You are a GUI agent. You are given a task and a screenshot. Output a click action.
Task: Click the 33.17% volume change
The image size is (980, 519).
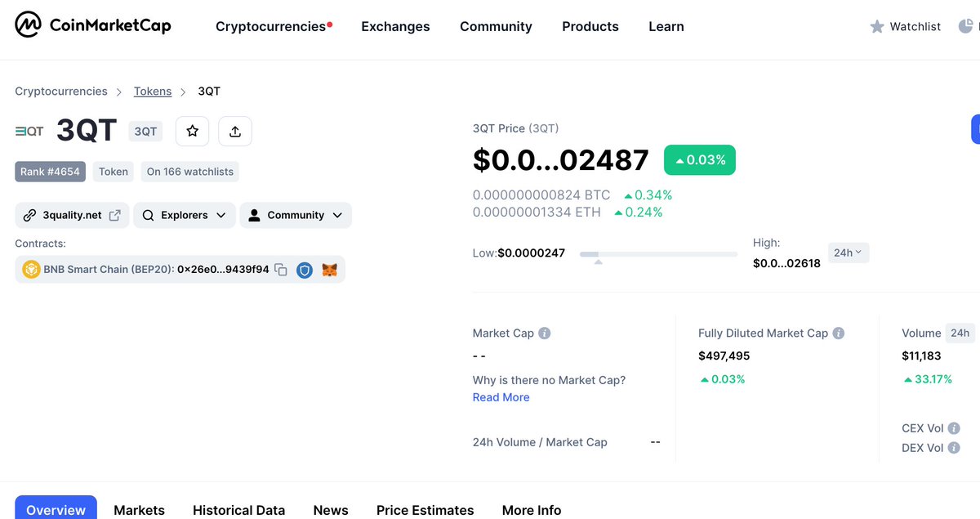(928, 379)
